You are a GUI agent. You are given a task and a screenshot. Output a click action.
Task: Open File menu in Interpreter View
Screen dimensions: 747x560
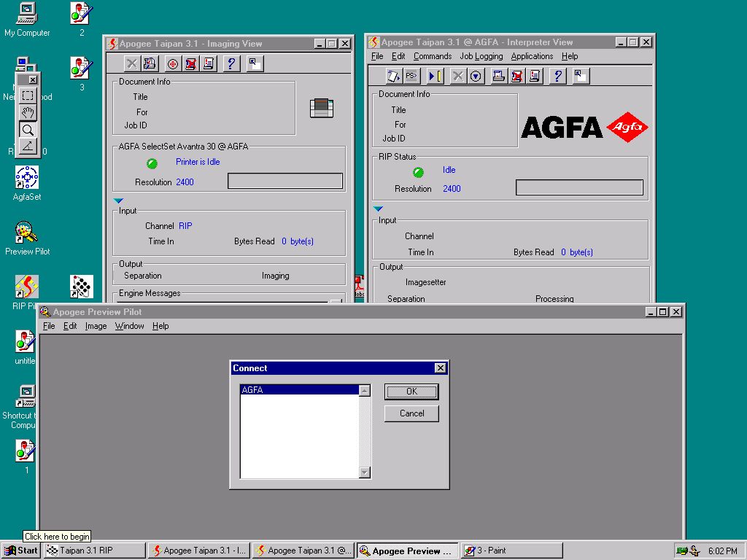(x=377, y=56)
